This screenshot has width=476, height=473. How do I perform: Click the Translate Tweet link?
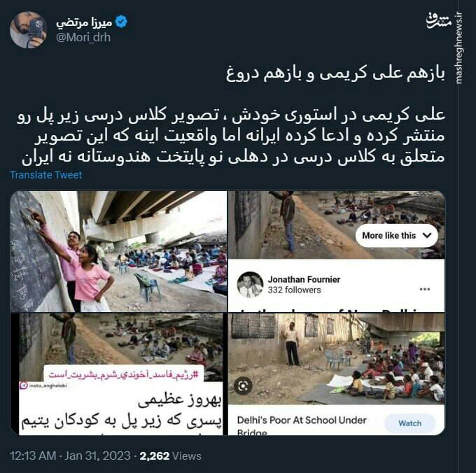(x=46, y=175)
